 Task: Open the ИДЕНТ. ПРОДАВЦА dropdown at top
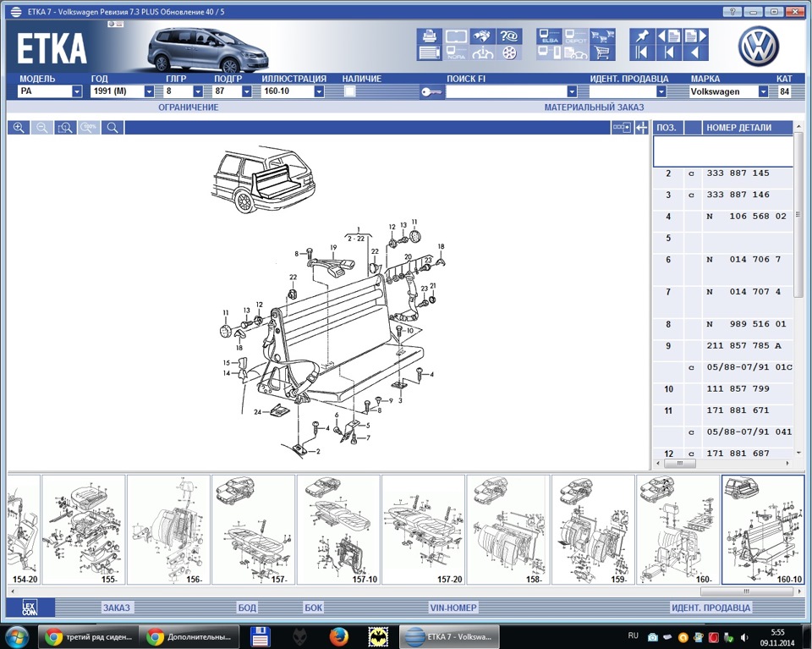pos(661,91)
